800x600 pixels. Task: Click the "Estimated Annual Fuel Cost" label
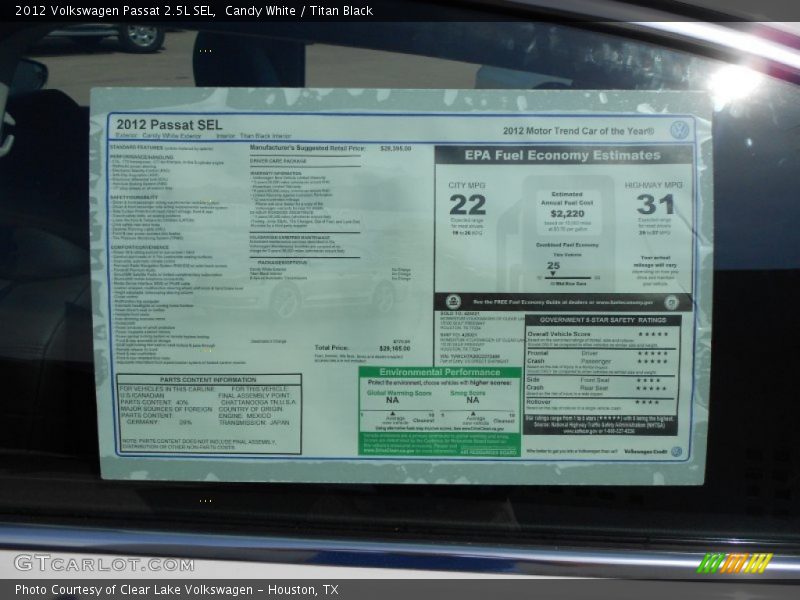(x=567, y=198)
